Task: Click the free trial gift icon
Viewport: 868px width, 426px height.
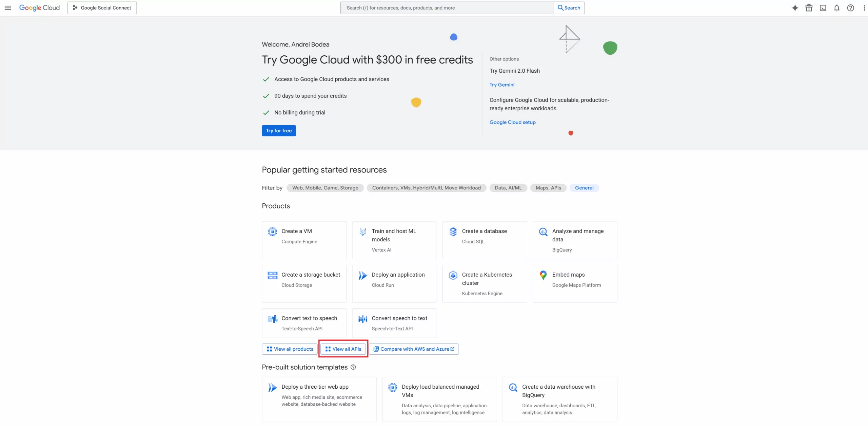Action: (x=809, y=8)
